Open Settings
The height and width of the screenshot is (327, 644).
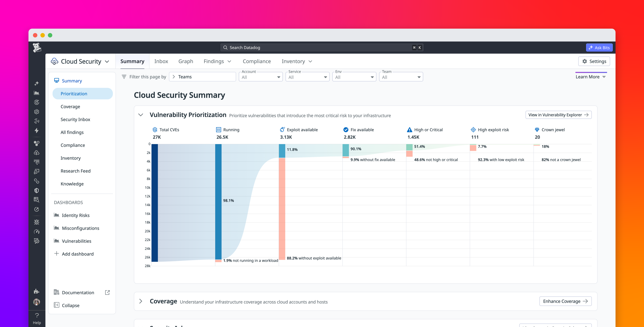(594, 61)
